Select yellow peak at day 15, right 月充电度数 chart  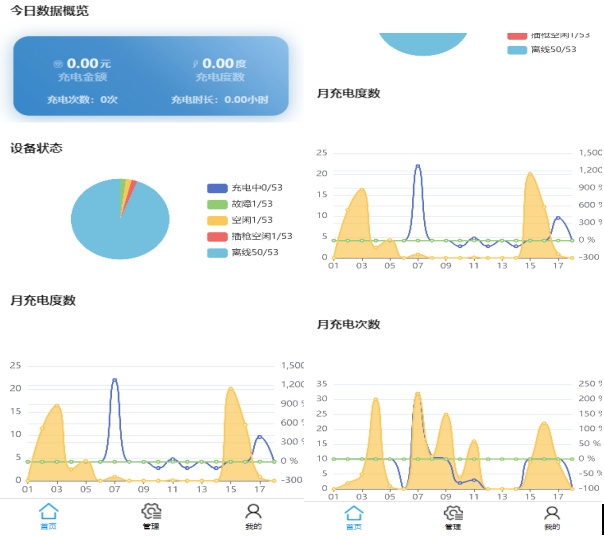(x=530, y=174)
